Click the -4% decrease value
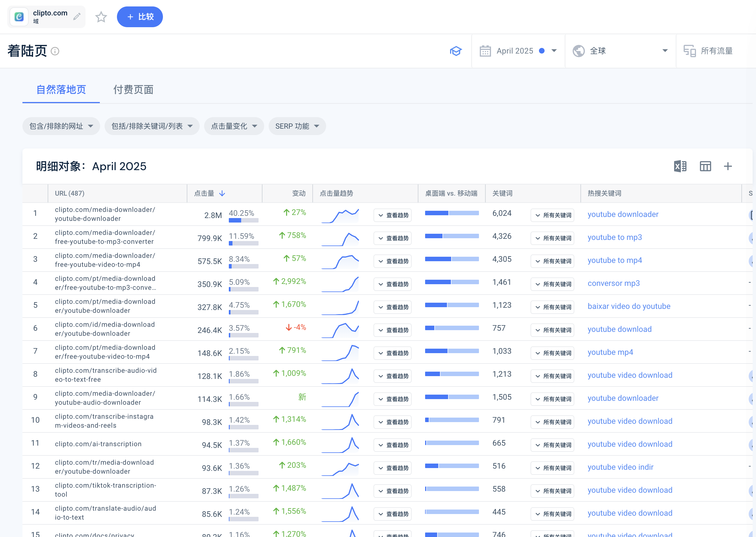756x537 pixels. 296,327
